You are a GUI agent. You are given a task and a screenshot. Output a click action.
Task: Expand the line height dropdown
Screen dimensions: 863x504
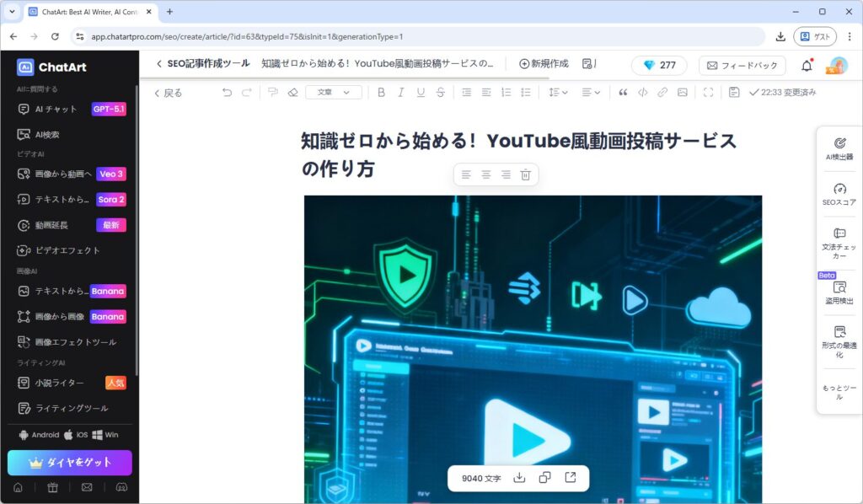pyautogui.click(x=558, y=93)
